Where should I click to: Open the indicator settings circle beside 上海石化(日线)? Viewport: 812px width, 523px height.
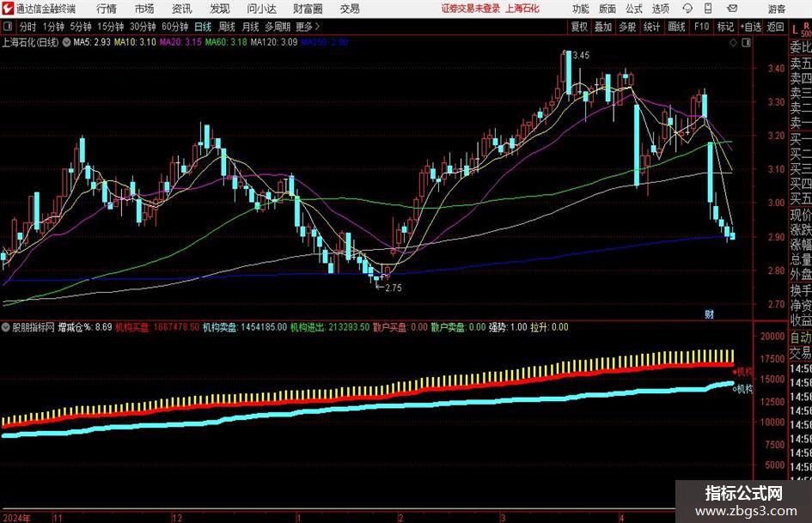[66, 42]
